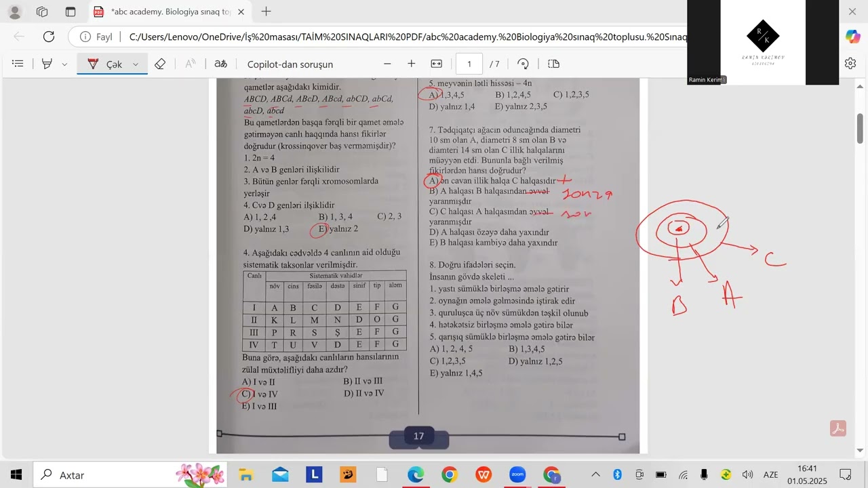Click the page 17 indicator

pos(418,436)
